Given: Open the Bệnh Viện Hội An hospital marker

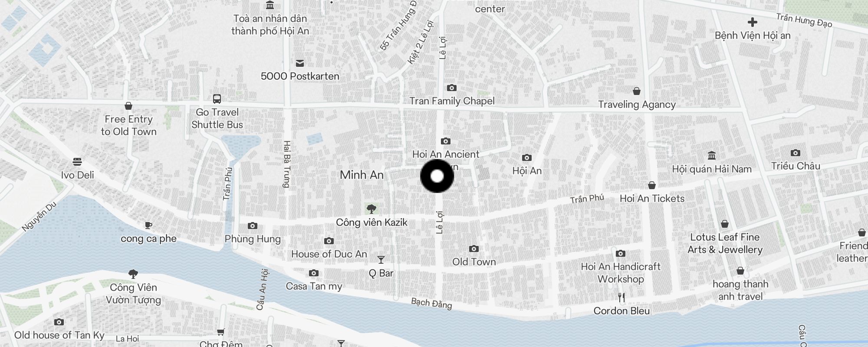Looking at the screenshot, I should coord(753,22).
